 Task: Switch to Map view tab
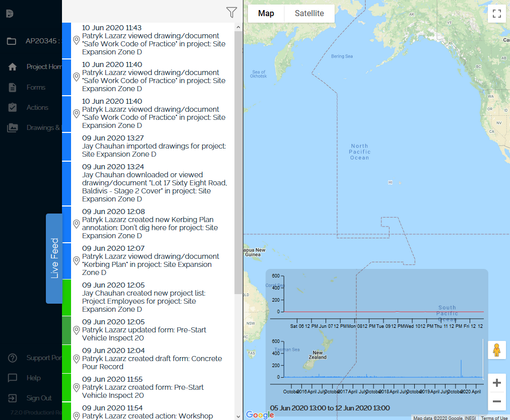(266, 13)
